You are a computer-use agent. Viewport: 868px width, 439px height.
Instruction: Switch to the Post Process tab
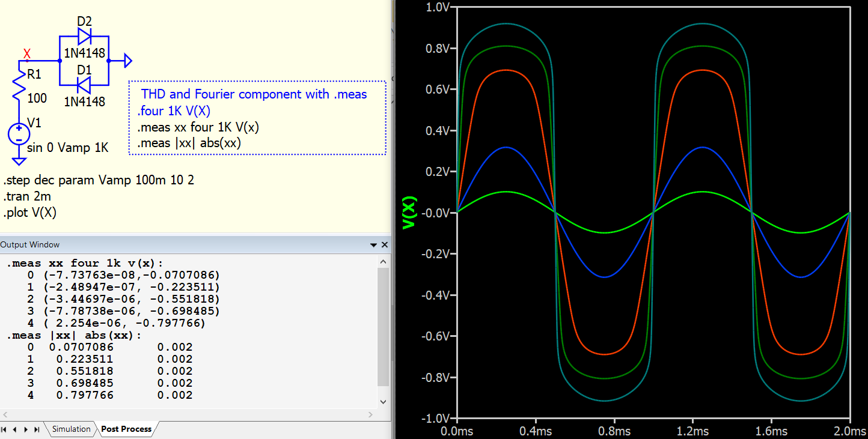click(x=126, y=429)
